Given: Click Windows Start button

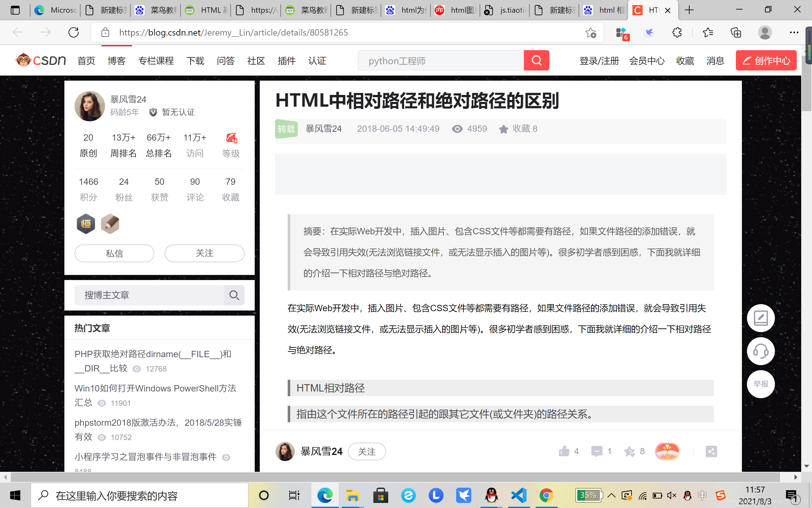Looking at the screenshot, I should coord(15,495).
